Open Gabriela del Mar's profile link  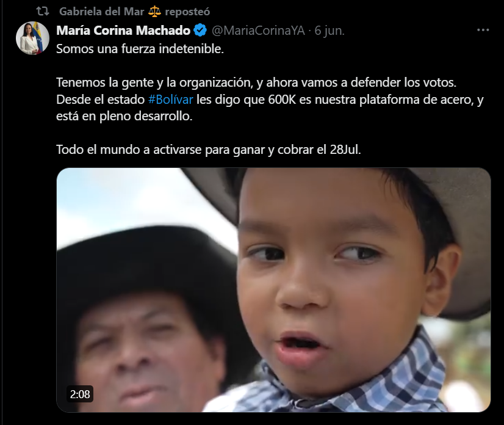101,12
